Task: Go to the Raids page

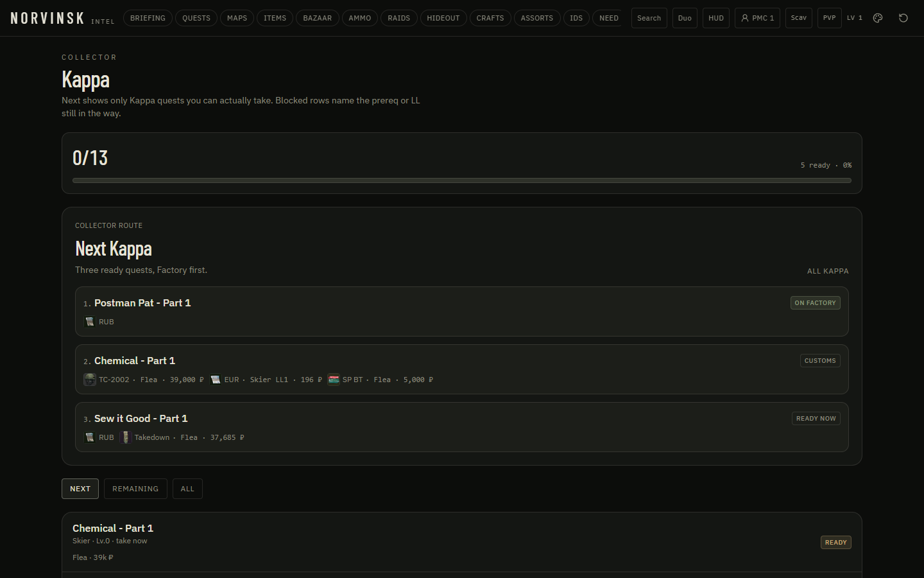Action: click(x=399, y=18)
